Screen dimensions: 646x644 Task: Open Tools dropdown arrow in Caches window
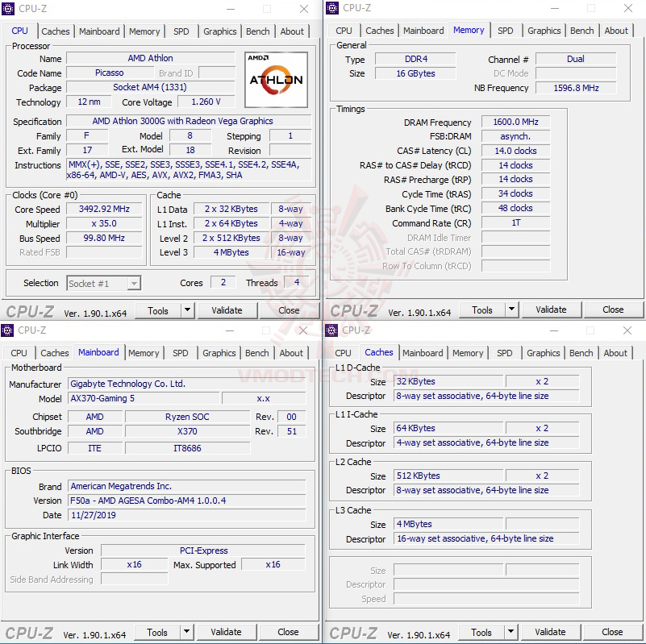(x=511, y=632)
